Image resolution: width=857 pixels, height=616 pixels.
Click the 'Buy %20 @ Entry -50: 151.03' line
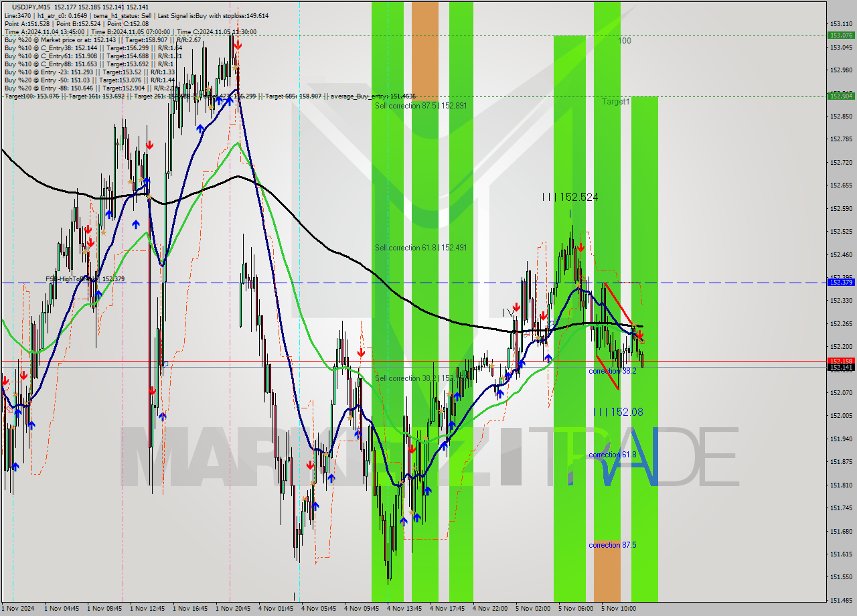click(x=89, y=80)
